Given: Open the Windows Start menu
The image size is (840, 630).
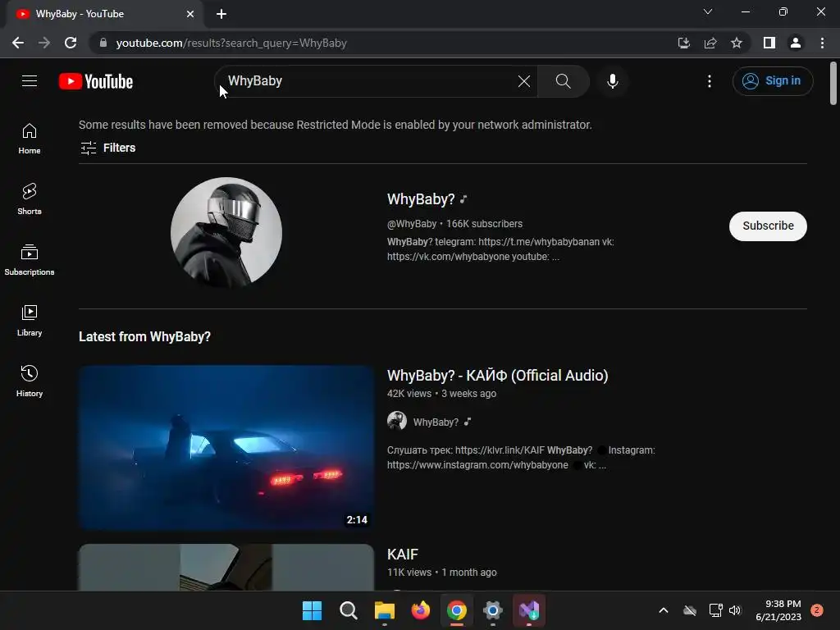Looking at the screenshot, I should coord(312,610).
